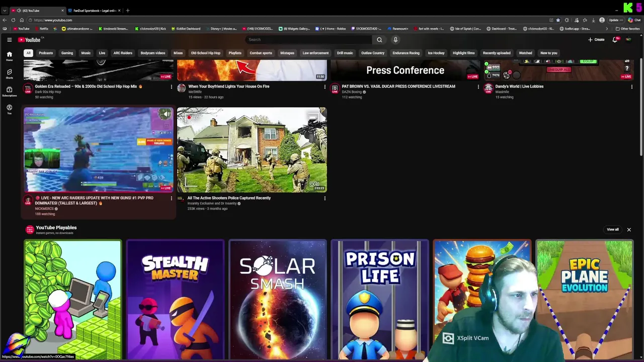Open browser downloads icon

(x=594, y=20)
